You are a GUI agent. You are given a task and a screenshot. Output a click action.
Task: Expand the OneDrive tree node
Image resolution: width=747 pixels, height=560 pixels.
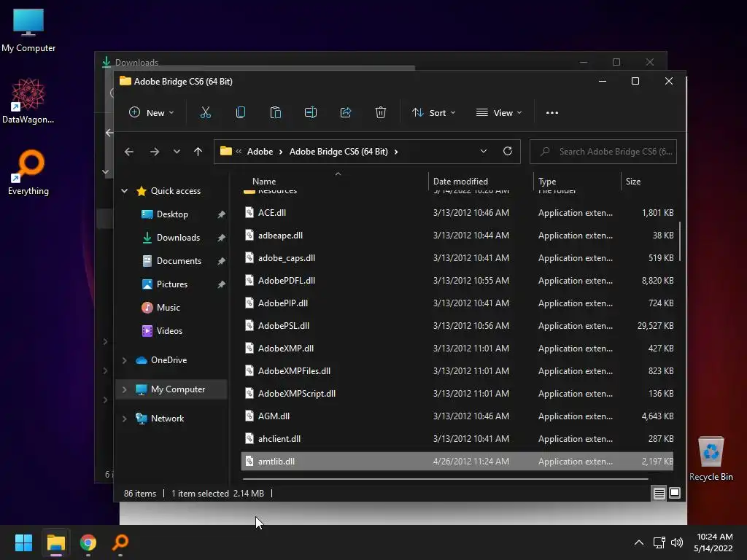click(x=124, y=360)
